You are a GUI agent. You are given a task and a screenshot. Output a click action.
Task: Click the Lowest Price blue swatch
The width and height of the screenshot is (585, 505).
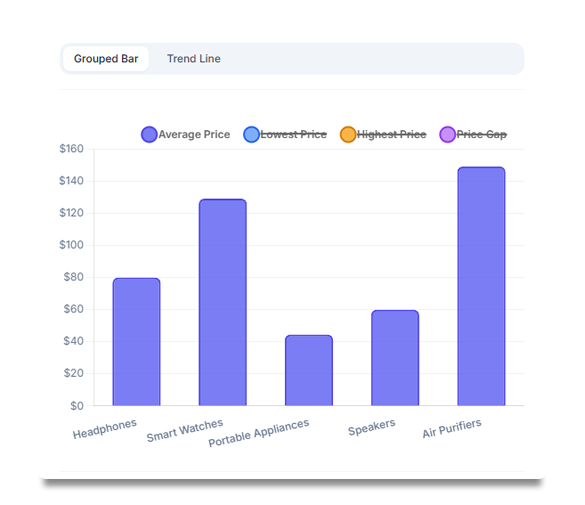pyautogui.click(x=251, y=134)
